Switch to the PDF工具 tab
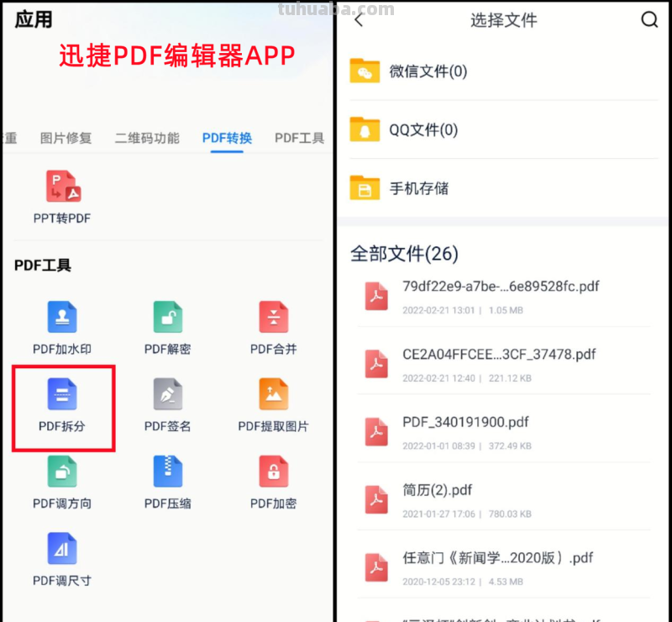This screenshot has height=622, width=672. (299, 138)
